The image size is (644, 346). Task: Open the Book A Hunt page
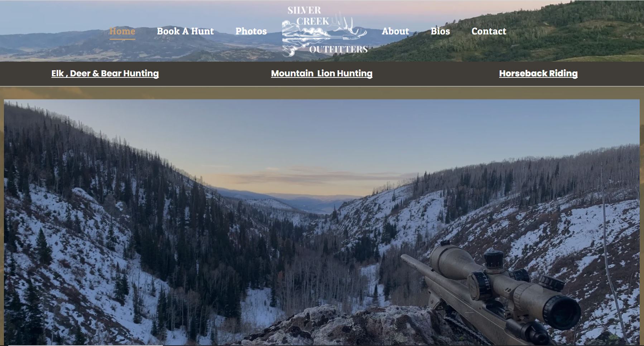click(185, 31)
